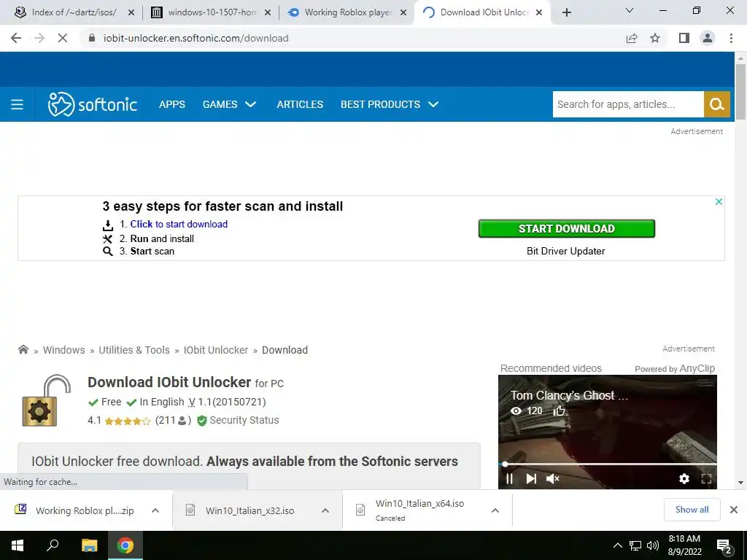Open Windows Start menu

pyautogui.click(x=18, y=545)
